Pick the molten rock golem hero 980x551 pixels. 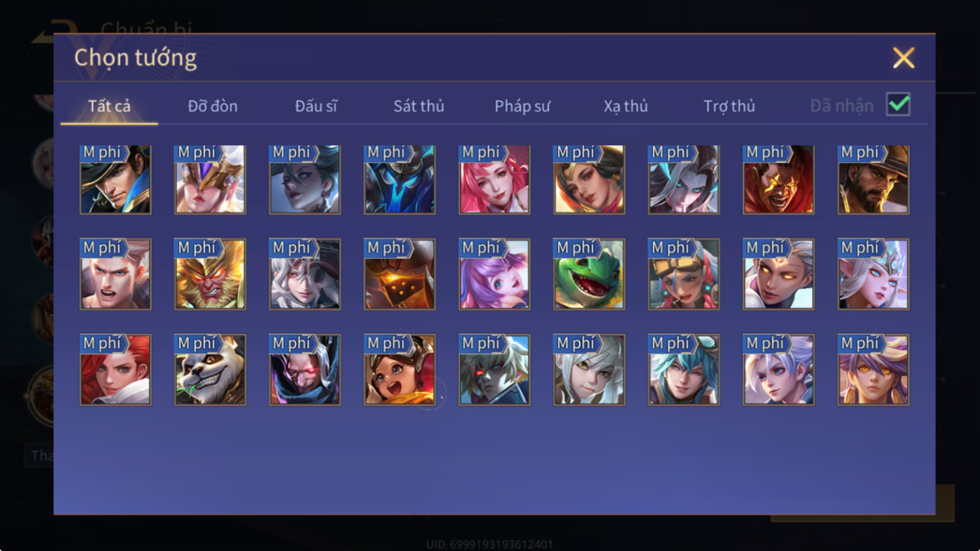pos(400,274)
